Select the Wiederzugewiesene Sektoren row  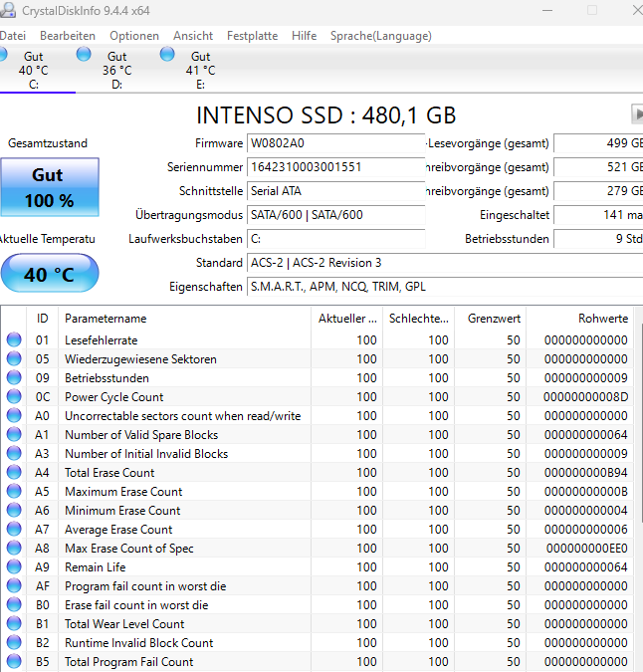(140, 359)
